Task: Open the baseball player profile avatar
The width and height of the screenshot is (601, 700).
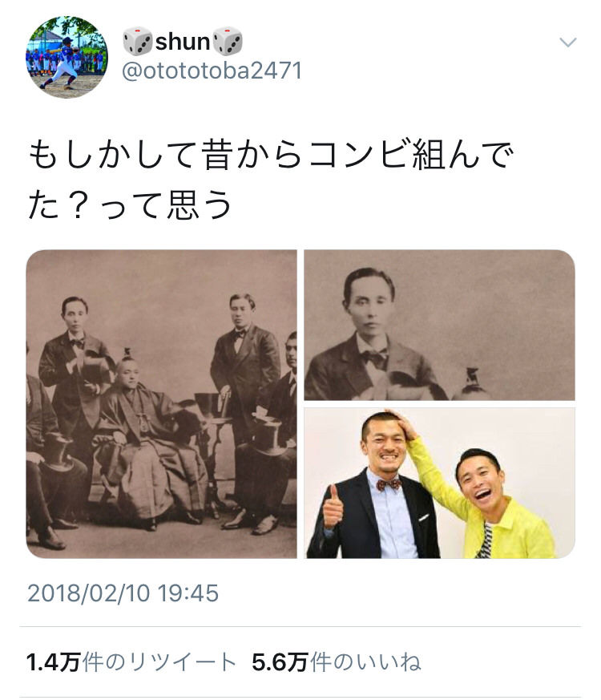Action: [67, 57]
